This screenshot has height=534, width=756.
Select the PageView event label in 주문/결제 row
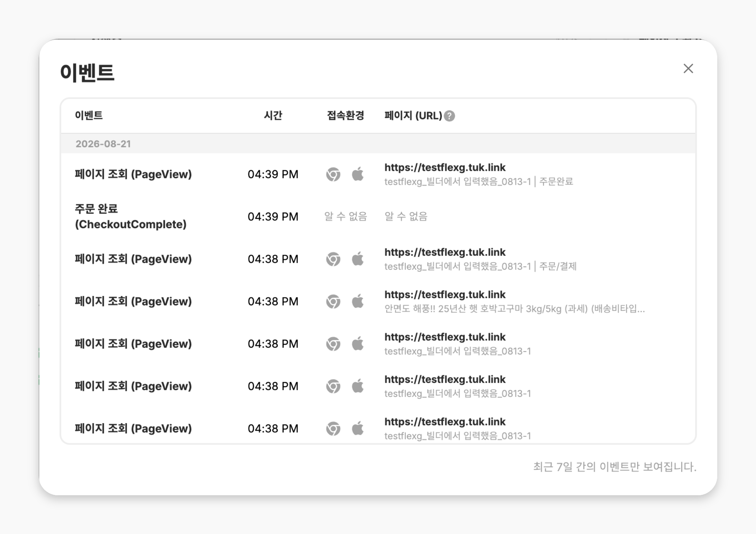click(133, 259)
